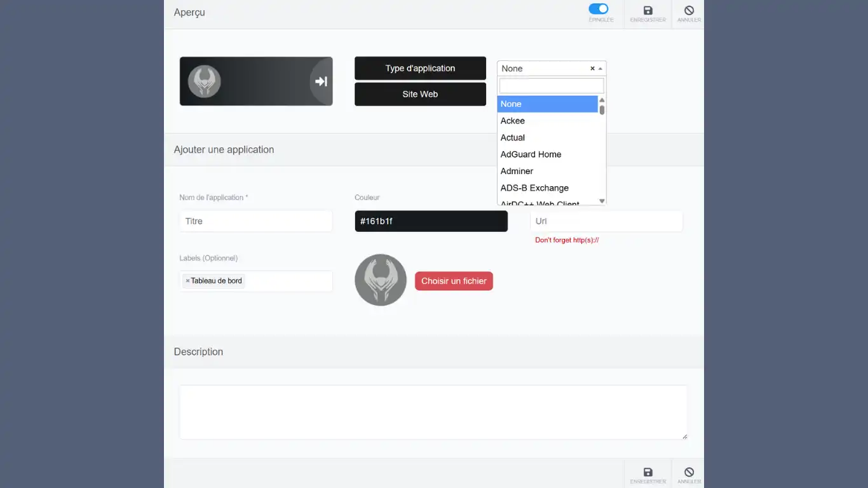Image resolution: width=868 pixels, height=488 pixels.
Task: Switch to the Site Web tab
Action: 419,93
